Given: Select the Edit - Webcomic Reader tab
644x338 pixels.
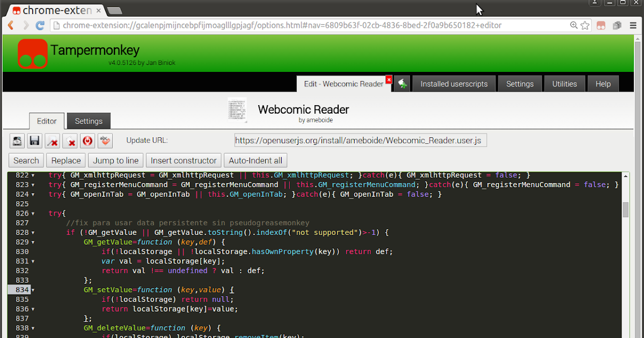Looking at the screenshot, I should coord(343,84).
